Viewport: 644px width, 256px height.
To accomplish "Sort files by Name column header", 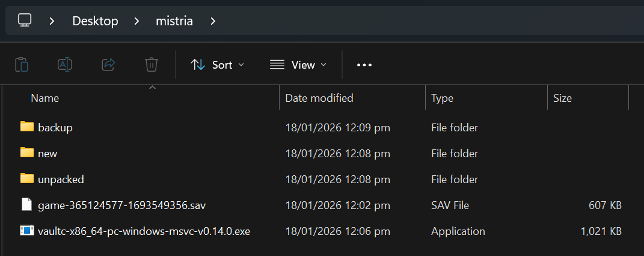I will click(45, 98).
